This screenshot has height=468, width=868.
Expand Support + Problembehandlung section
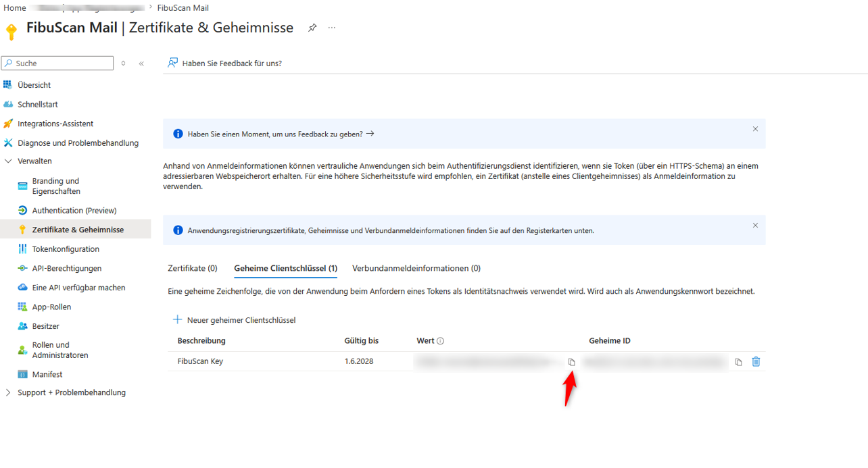coord(8,393)
